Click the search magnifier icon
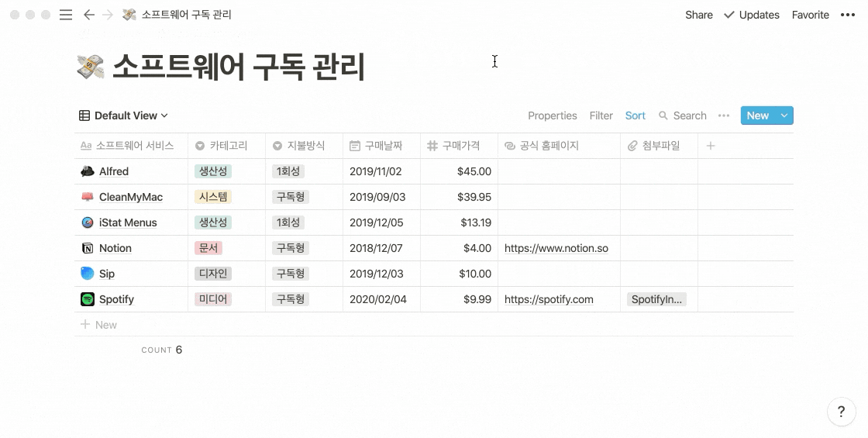The height and width of the screenshot is (438, 868). tap(663, 116)
